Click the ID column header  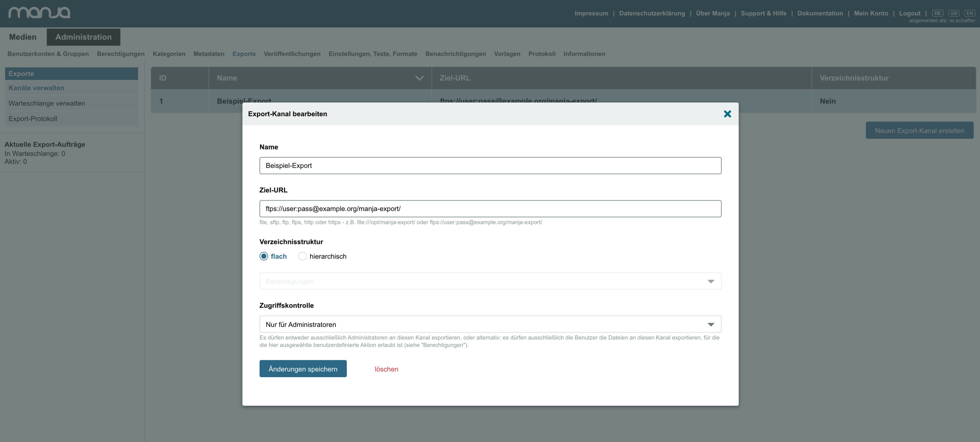click(180, 78)
